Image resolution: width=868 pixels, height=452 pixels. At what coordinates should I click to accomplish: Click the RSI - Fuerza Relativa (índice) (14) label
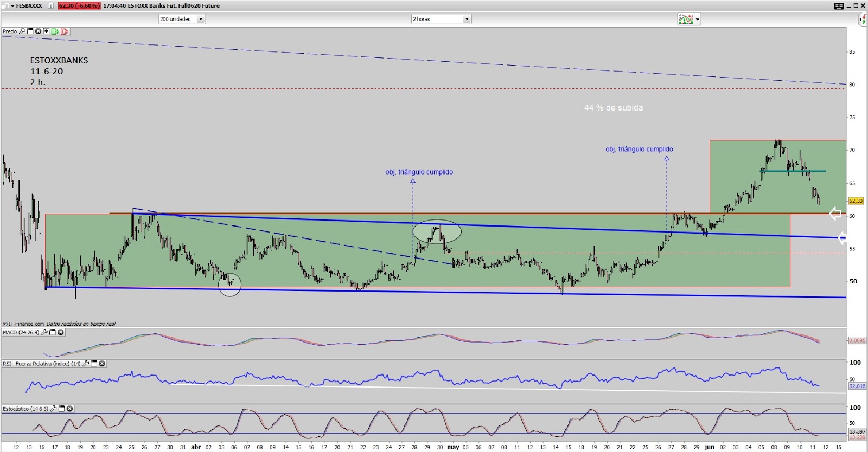tap(42, 364)
